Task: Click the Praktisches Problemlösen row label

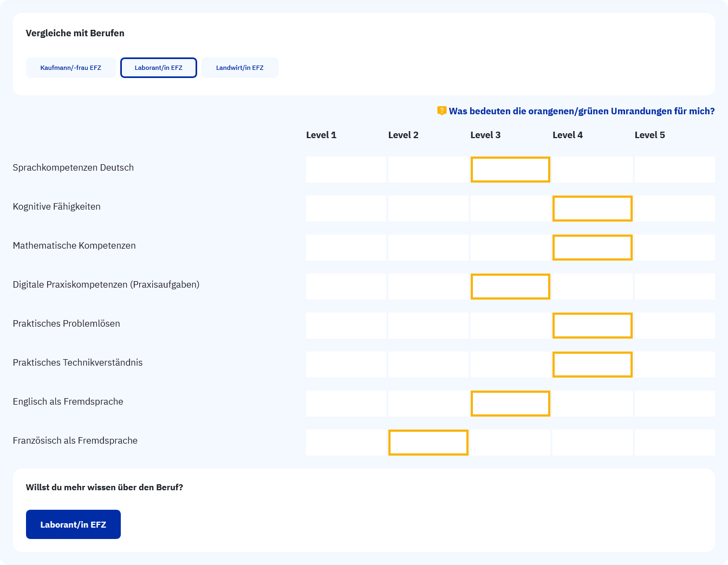Action: (67, 323)
